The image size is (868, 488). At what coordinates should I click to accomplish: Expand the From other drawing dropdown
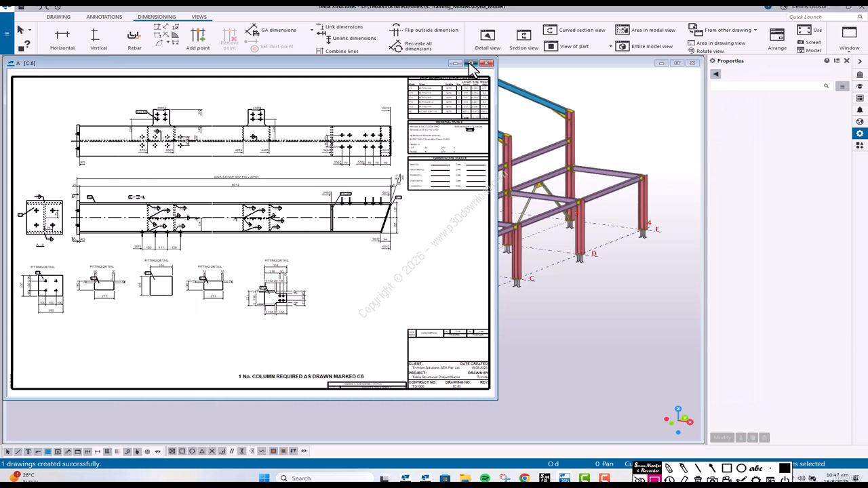(755, 30)
